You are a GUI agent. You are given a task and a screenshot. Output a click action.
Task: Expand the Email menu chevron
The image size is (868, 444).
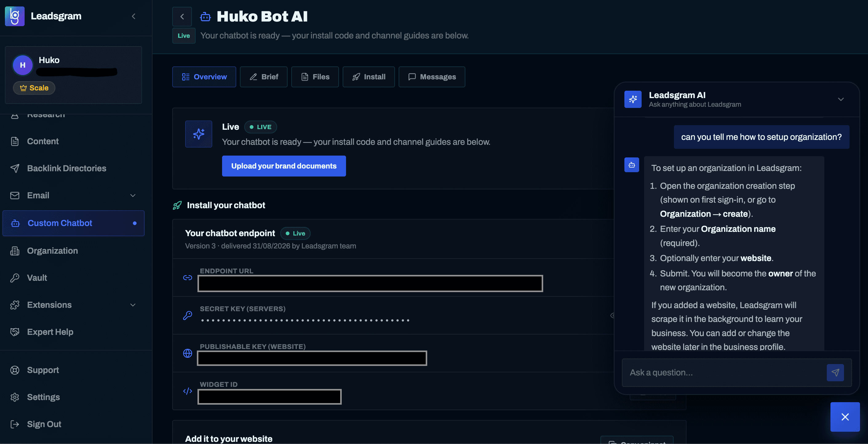coord(133,195)
